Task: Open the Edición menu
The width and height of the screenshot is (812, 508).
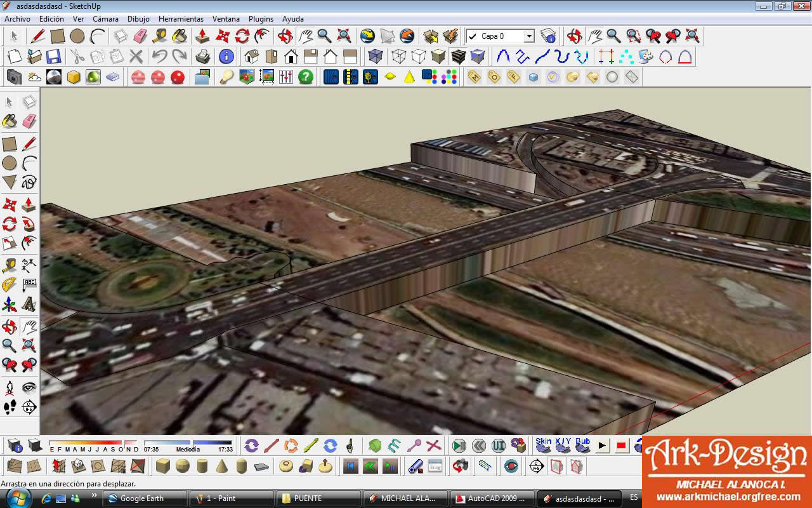Action: 51,19
